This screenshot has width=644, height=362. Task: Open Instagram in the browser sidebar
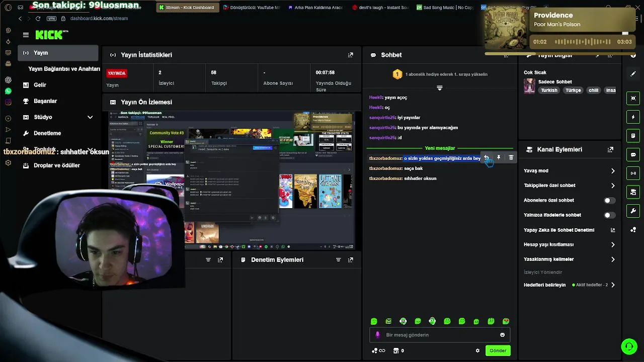click(x=8, y=102)
